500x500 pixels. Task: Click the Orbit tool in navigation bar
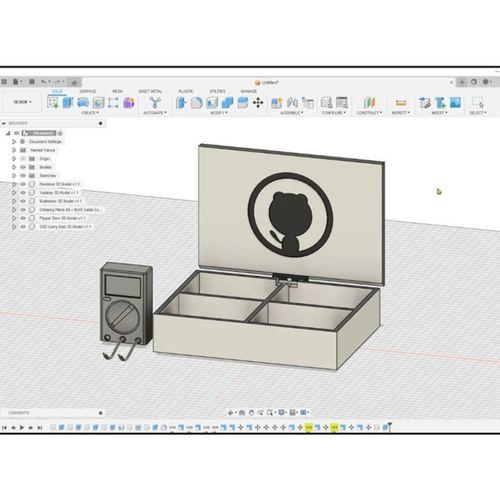tap(230, 413)
